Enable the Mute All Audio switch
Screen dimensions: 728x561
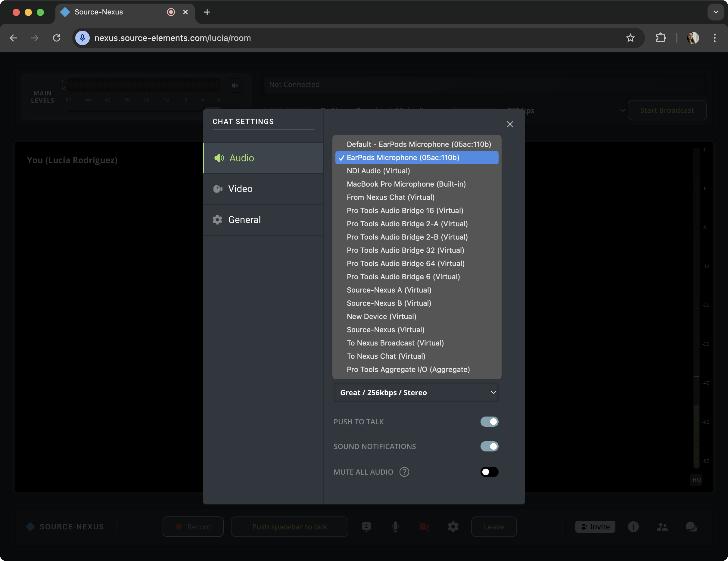[489, 472]
